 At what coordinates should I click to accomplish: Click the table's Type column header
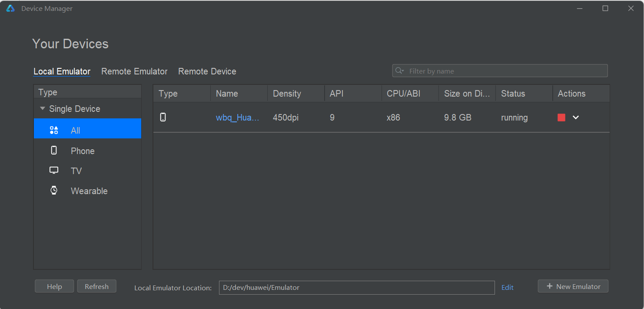(x=182, y=94)
